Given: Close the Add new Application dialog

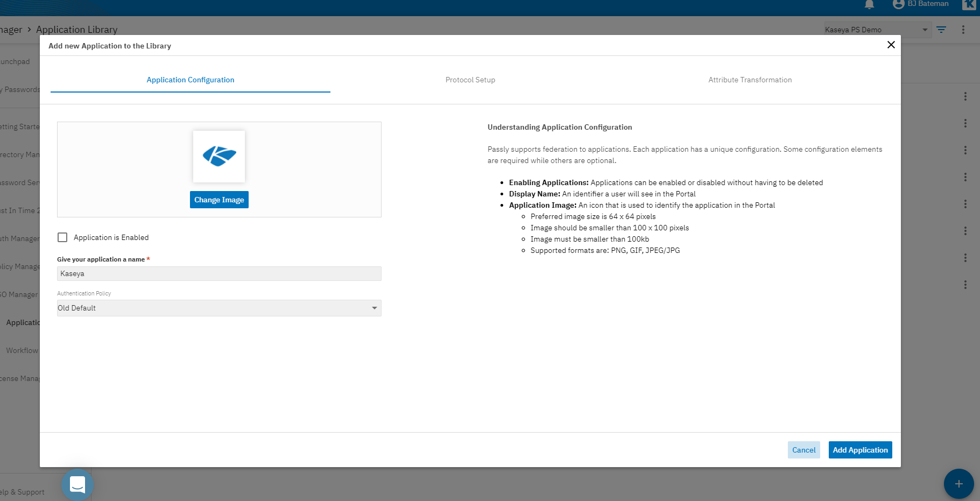Looking at the screenshot, I should [x=891, y=45].
